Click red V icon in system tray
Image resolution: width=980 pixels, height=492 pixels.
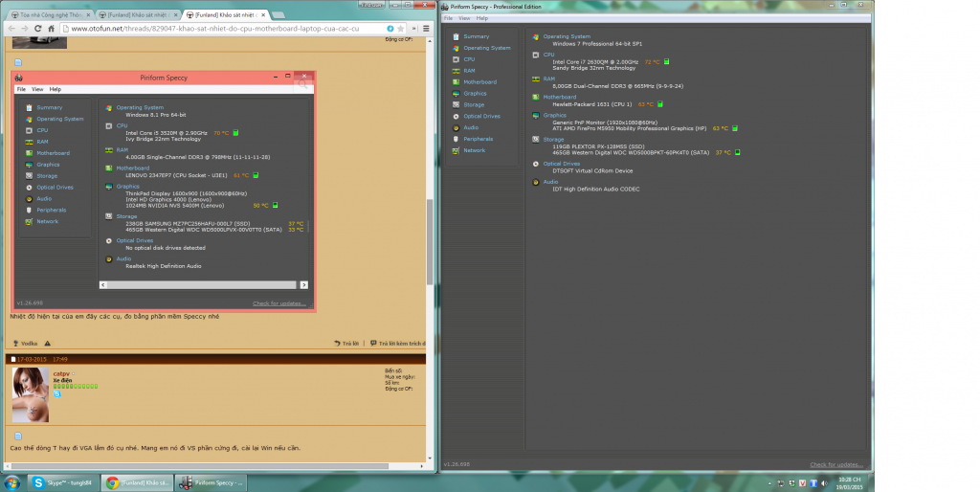point(803,483)
